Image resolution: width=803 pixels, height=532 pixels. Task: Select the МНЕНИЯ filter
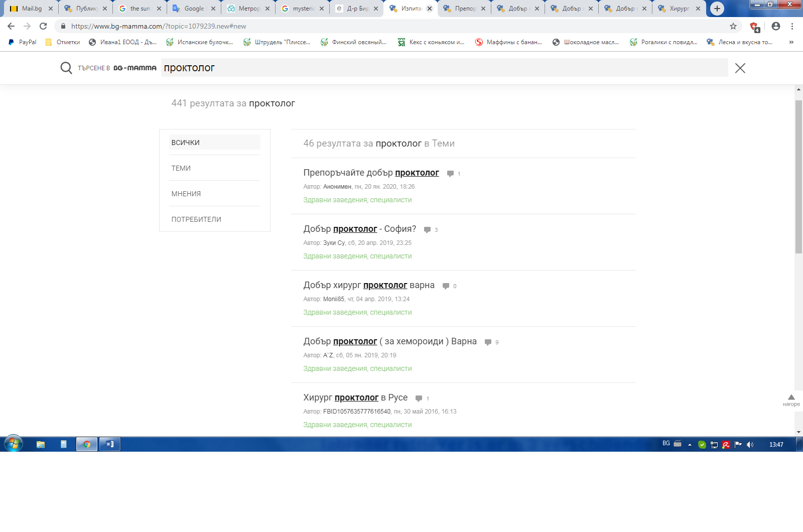pyautogui.click(x=186, y=194)
